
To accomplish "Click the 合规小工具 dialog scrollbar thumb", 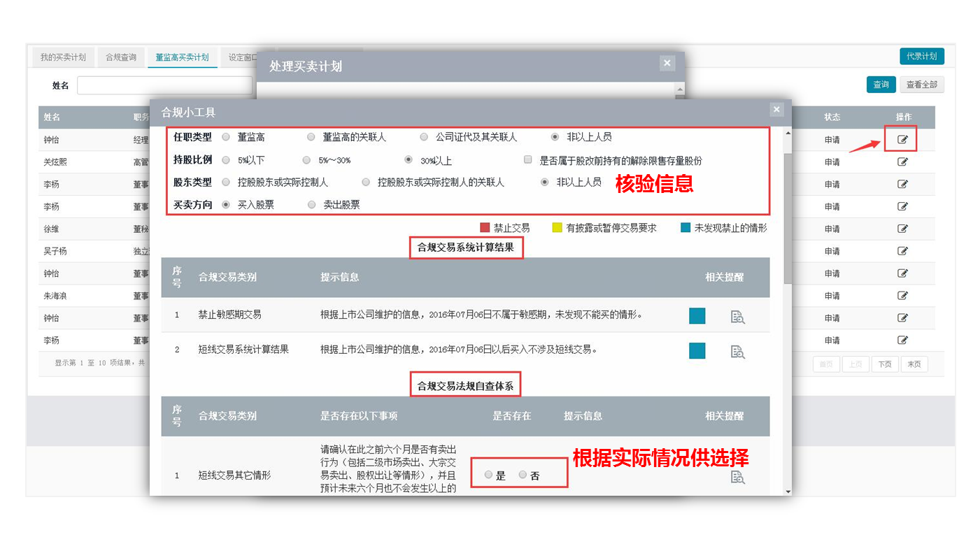I will tap(788, 218).
